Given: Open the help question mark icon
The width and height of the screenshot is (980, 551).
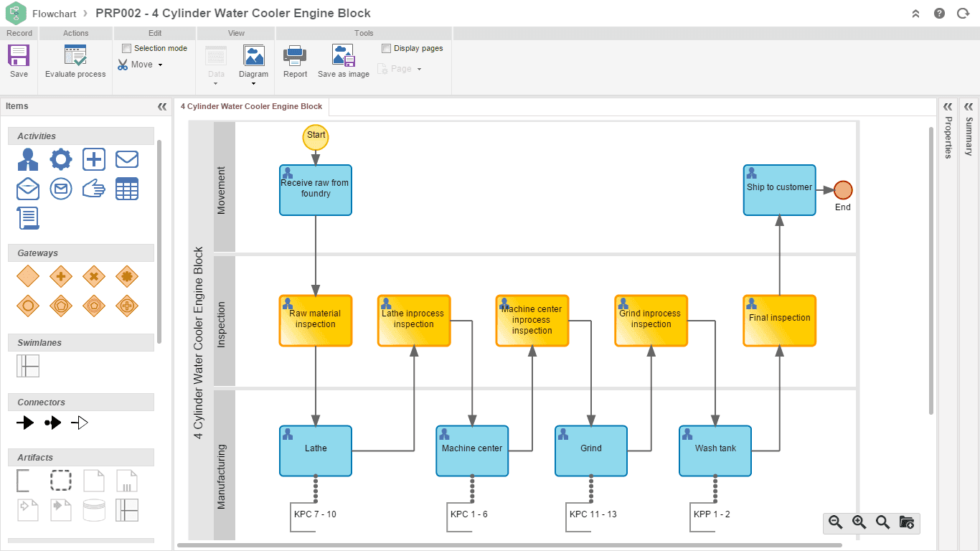Looking at the screenshot, I should pyautogui.click(x=939, y=14).
